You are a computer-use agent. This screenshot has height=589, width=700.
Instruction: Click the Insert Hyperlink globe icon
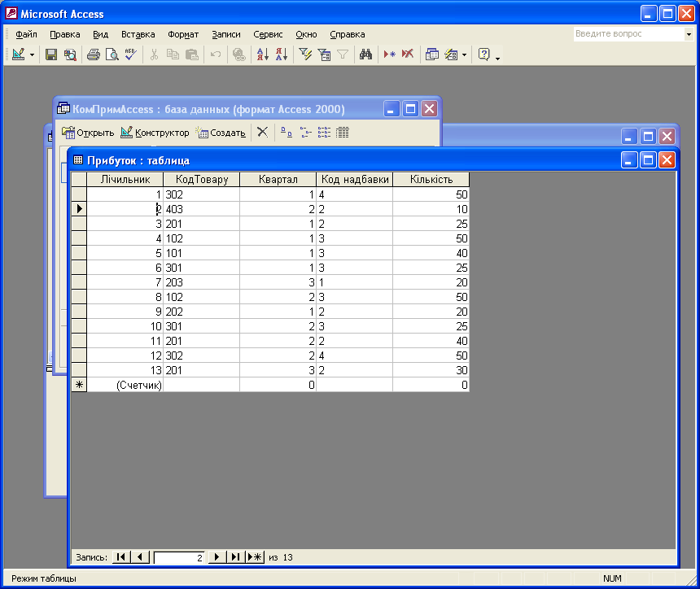tap(238, 55)
